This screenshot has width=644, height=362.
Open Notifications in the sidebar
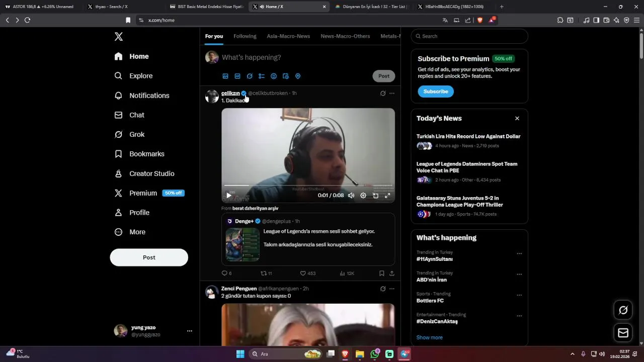[x=142, y=96]
